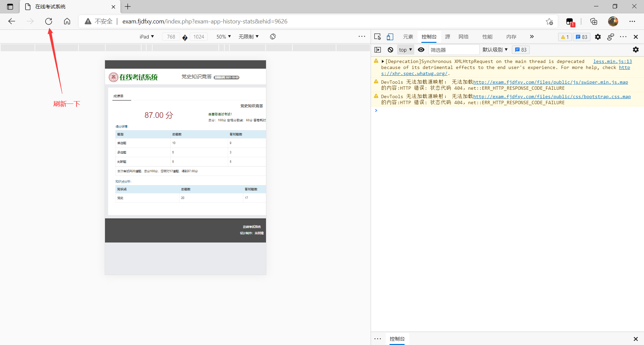Image resolution: width=644 pixels, height=345 pixels.
Task: Click the height field showing 1024
Action: click(x=199, y=37)
